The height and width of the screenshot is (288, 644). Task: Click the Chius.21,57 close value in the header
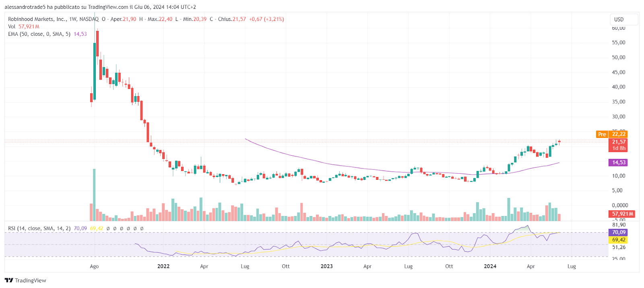pos(232,19)
